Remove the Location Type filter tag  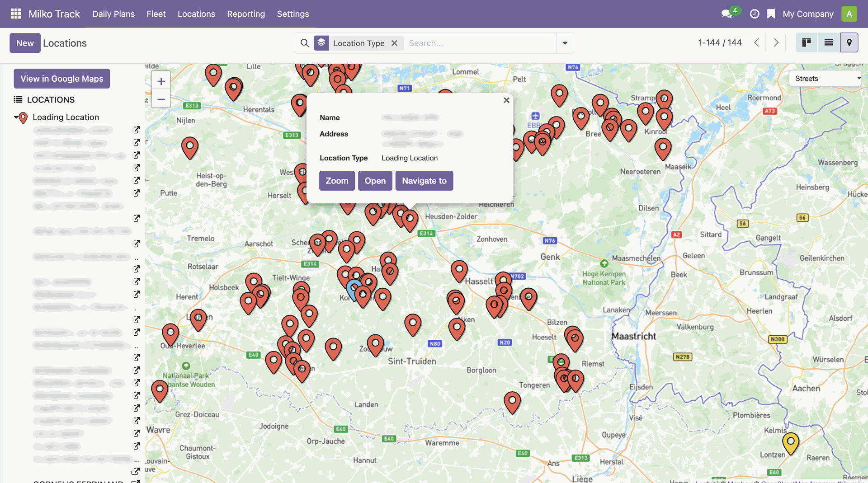coord(394,43)
